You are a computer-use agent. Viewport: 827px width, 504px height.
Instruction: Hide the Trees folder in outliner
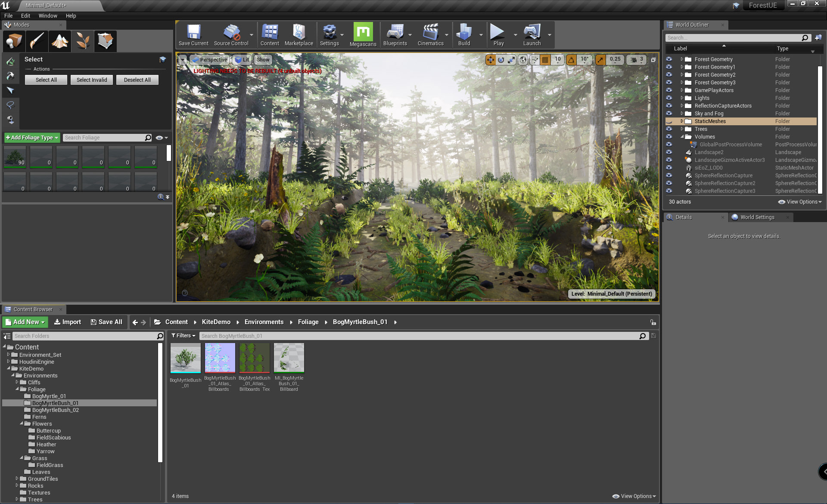pyautogui.click(x=669, y=129)
